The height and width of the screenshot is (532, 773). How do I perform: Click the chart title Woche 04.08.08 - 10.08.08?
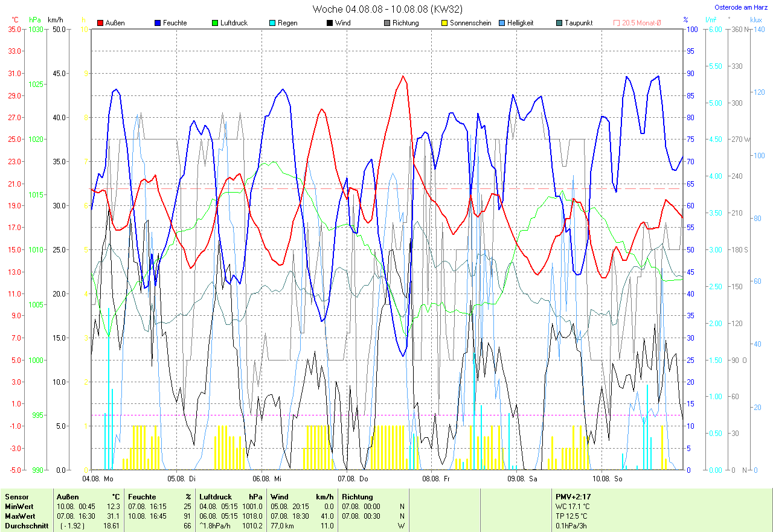[x=387, y=9]
